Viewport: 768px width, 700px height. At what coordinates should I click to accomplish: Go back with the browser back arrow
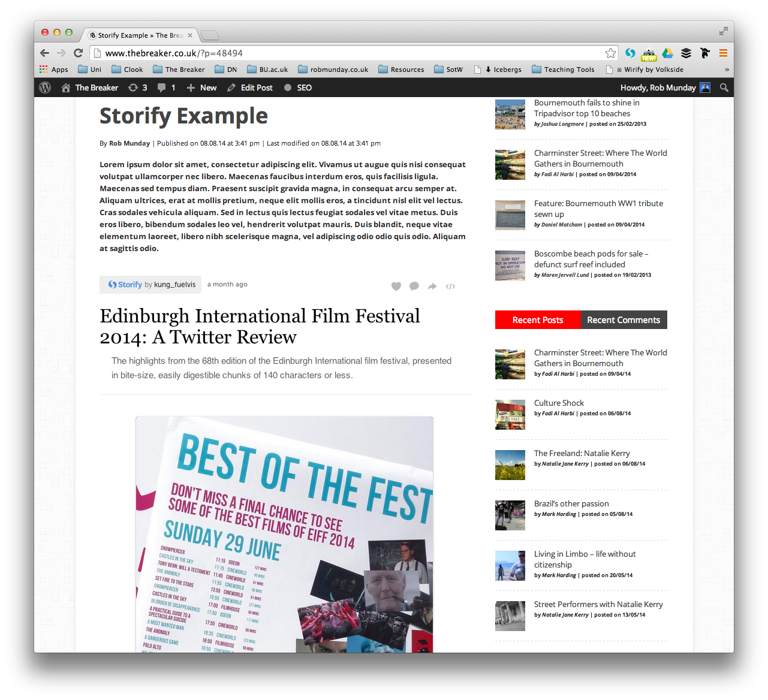click(45, 53)
